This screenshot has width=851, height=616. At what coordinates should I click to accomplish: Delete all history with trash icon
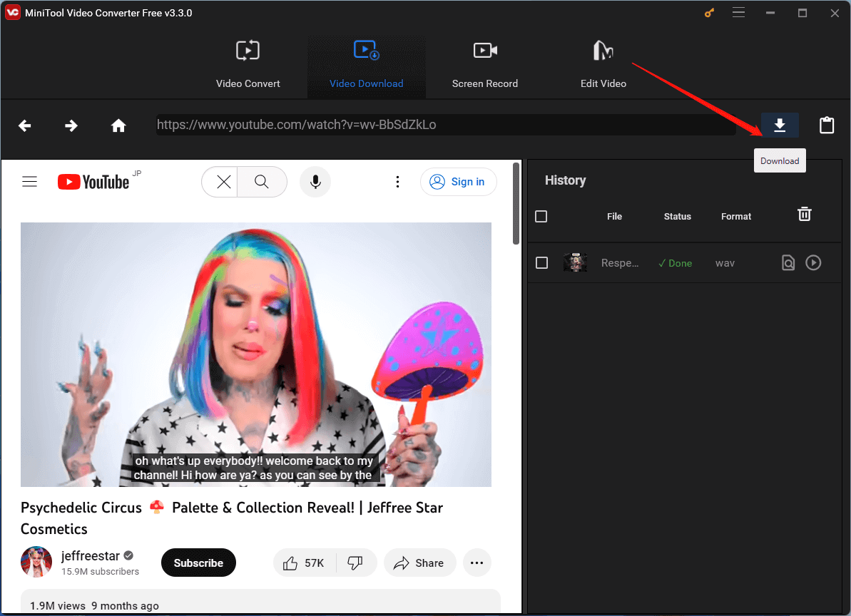[x=805, y=214]
